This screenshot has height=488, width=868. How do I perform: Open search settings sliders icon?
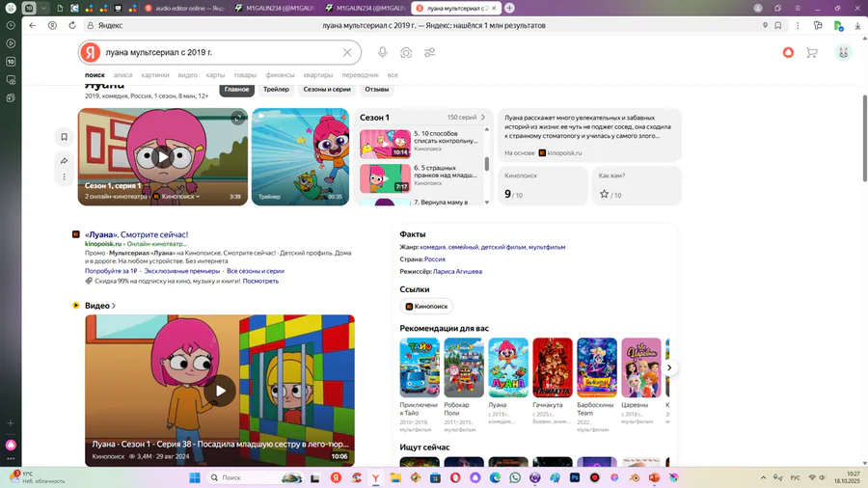pyautogui.click(x=429, y=53)
